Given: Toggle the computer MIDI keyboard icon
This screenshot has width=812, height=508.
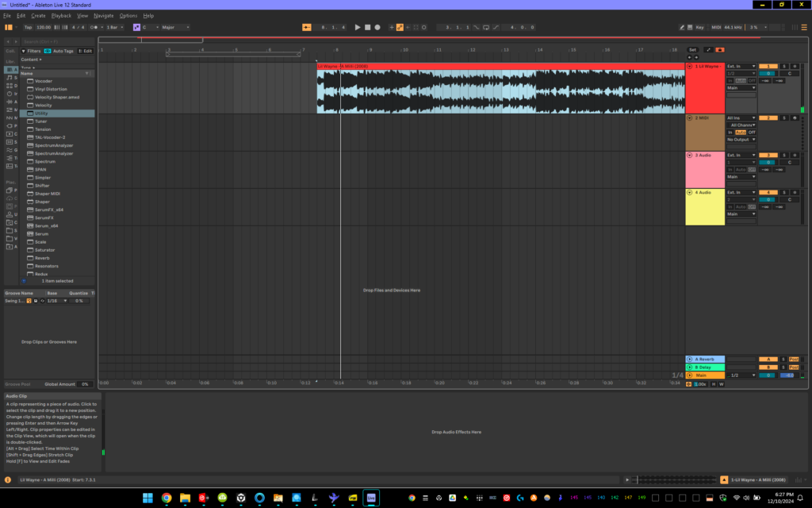Looking at the screenshot, I should (690, 26).
